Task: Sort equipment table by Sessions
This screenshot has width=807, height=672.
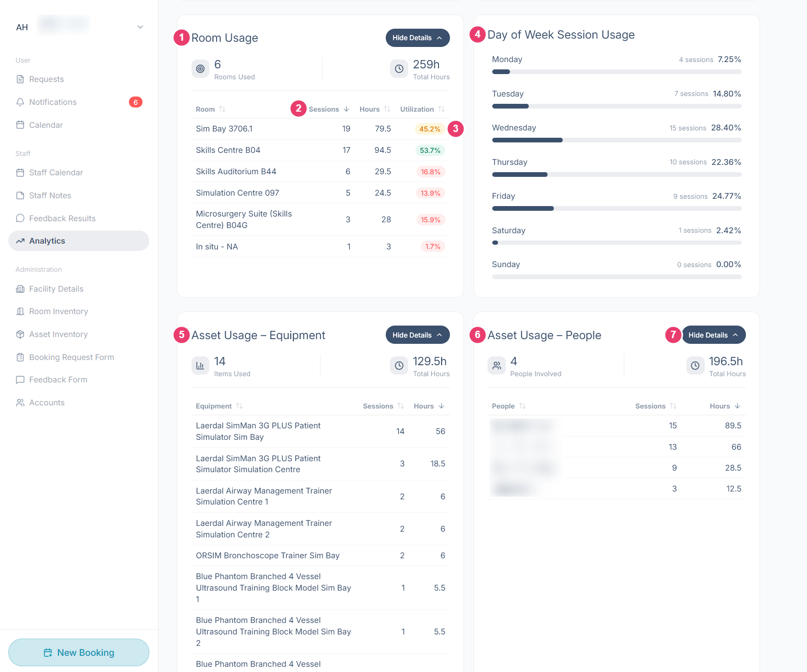Action: [384, 406]
